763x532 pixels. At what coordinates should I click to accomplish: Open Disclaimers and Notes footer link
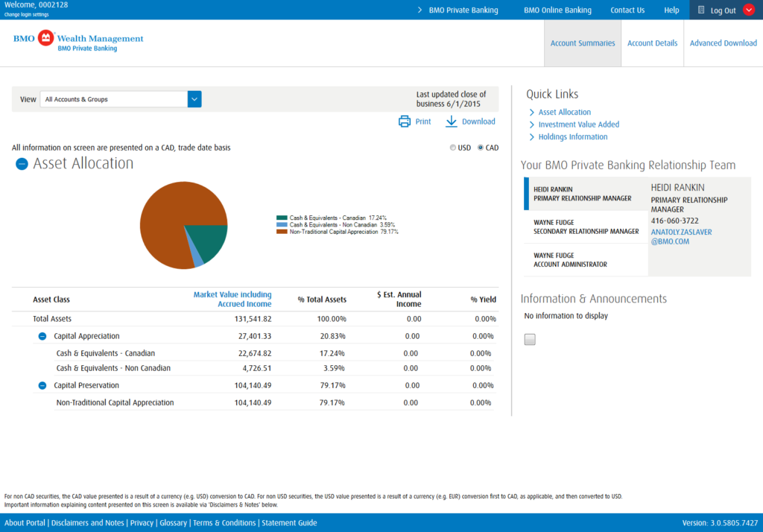click(88, 523)
